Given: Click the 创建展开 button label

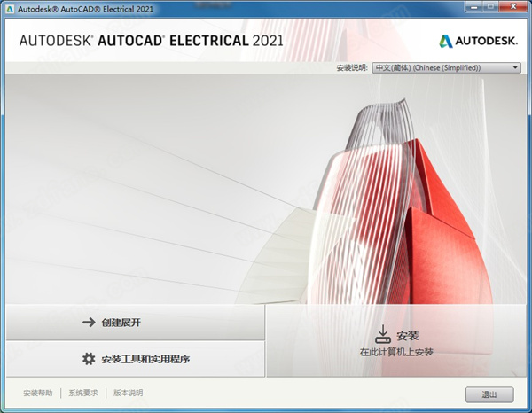Looking at the screenshot, I should [121, 323].
